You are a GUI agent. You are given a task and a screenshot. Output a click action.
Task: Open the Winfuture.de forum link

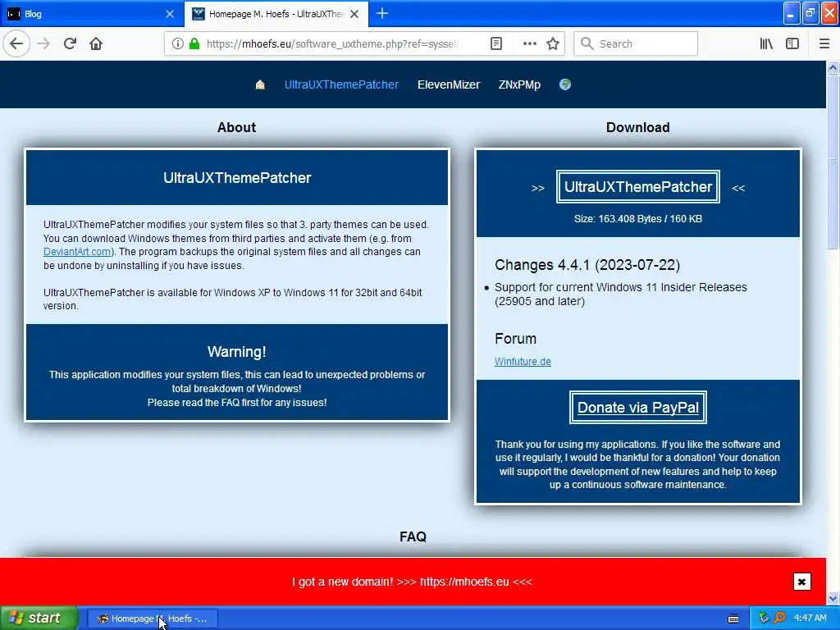(523, 362)
